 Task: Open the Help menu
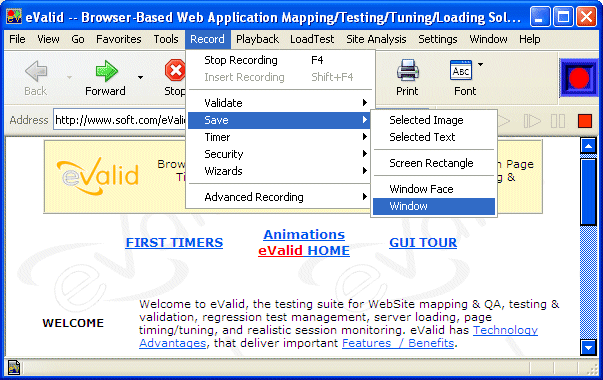point(530,39)
